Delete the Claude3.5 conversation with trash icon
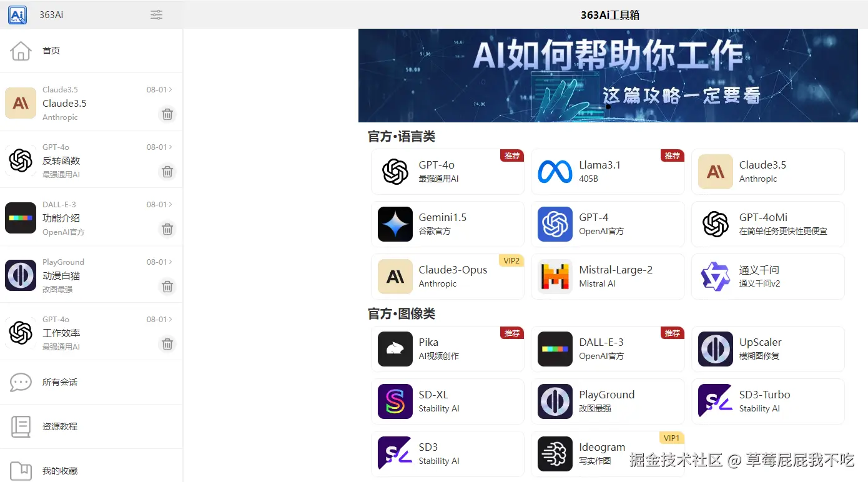The width and height of the screenshot is (868, 482). click(167, 114)
